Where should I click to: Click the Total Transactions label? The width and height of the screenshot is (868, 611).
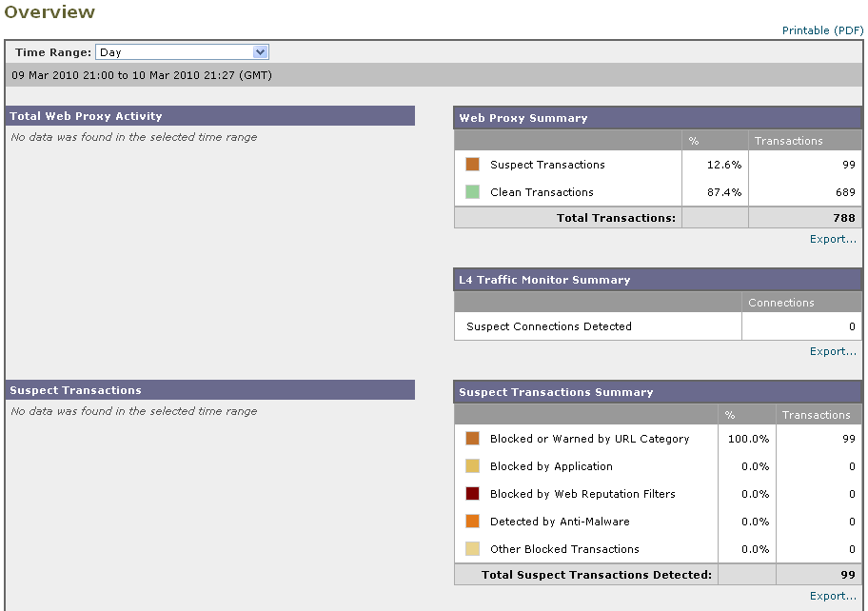(616, 218)
